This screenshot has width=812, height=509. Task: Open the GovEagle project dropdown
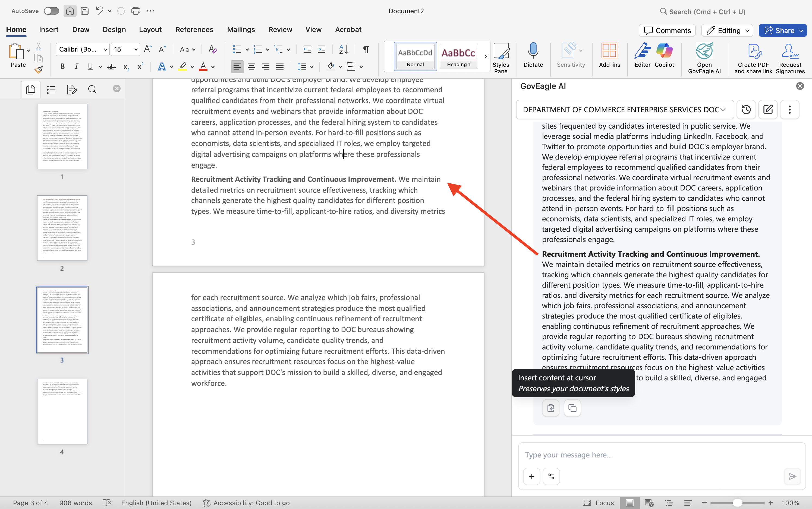coord(625,109)
